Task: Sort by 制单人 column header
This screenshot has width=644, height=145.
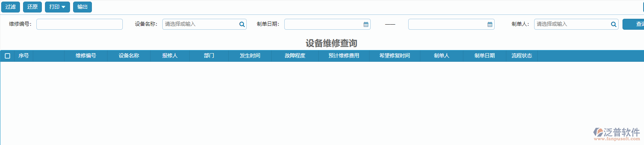Action: [442, 56]
